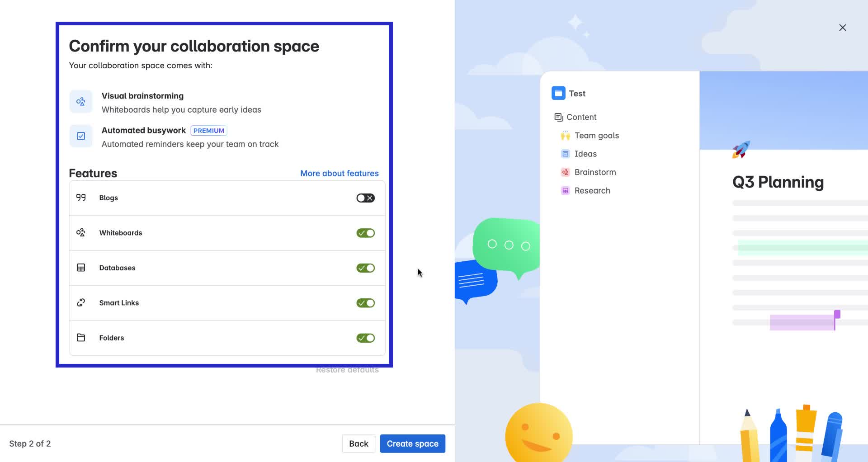Open the More about features link
This screenshot has width=868, height=462.
coord(340,173)
